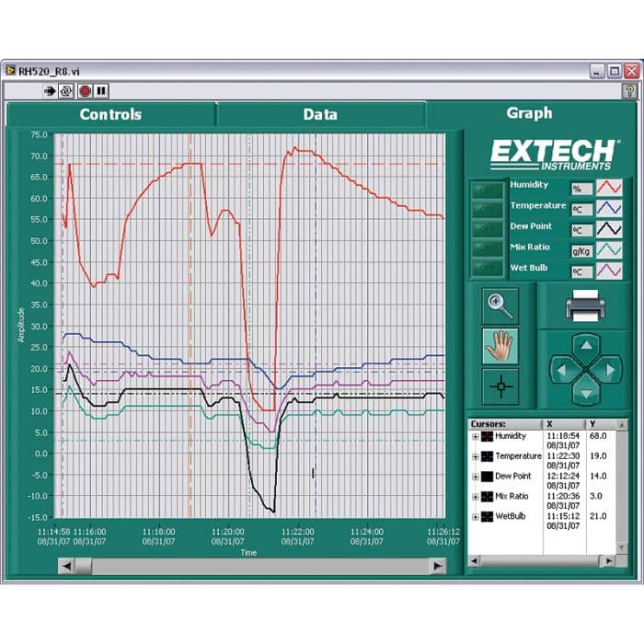The height and width of the screenshot is (644, 644).
Task: Click the LabVIEW VI icon in title bar
Action: click(x=10, y=71)
